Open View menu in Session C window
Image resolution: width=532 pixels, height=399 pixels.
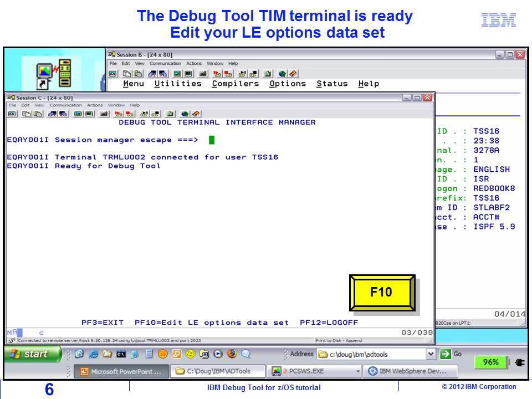(39, 105)
